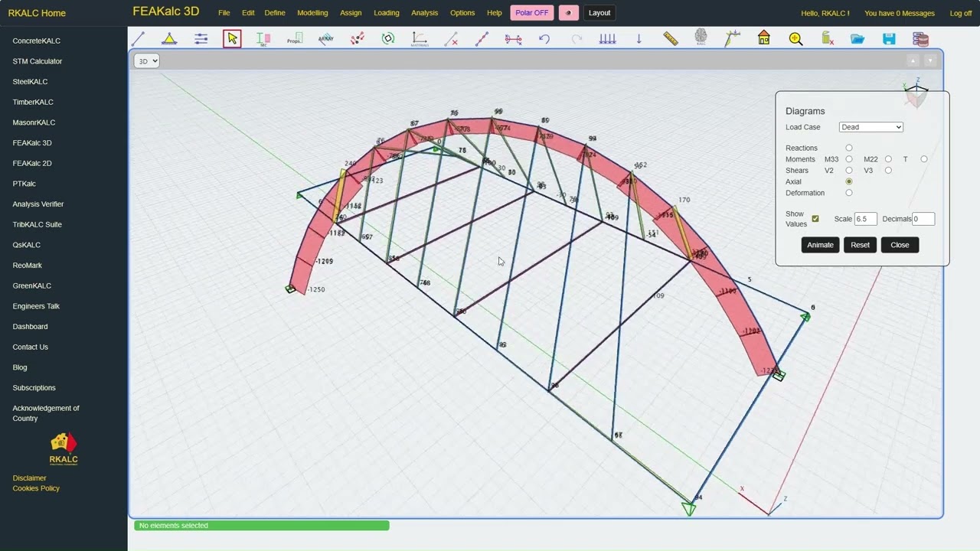980x551 pixels.
Task: Select the Axial radio button
Action: (x=848, y=181)
